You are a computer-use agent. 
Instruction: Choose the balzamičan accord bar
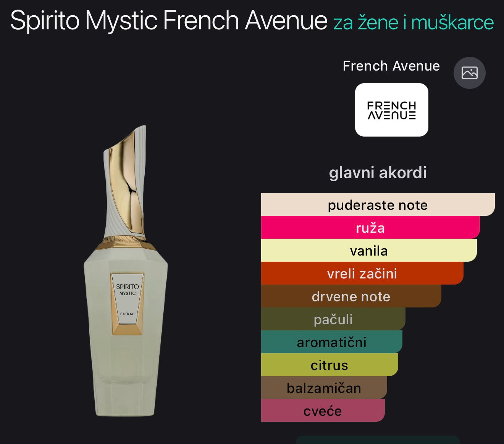[324, 388]
